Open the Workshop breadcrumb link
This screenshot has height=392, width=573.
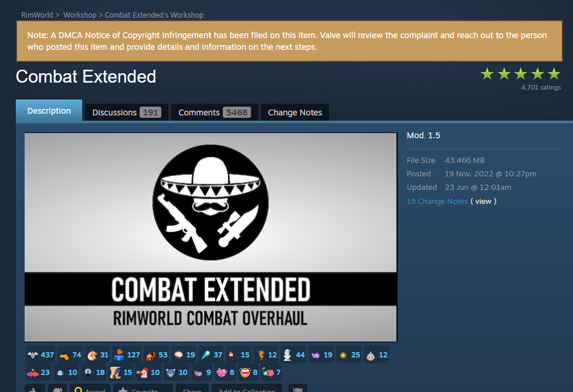click(80, 15)
